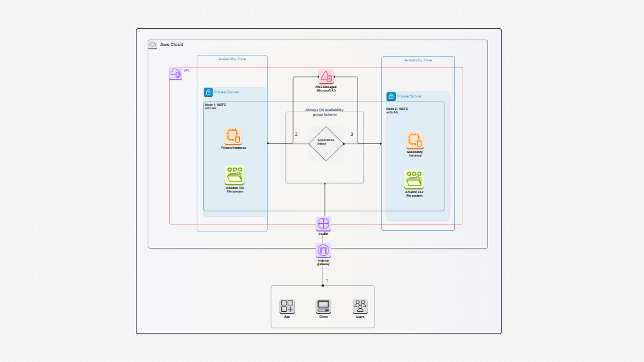This screenshot has height=362, width=644.
Task: Click the Users icon
Action: [360, 306]
